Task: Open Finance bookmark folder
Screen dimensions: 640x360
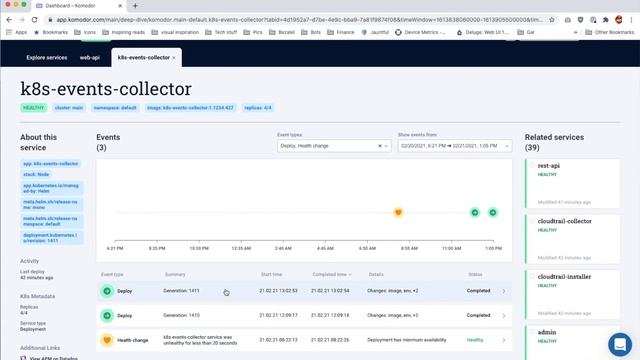Action: tap(341, 32)
